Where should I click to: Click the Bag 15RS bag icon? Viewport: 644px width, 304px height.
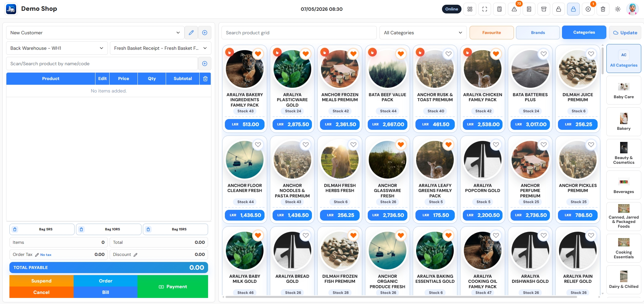[x=148, y=229]
